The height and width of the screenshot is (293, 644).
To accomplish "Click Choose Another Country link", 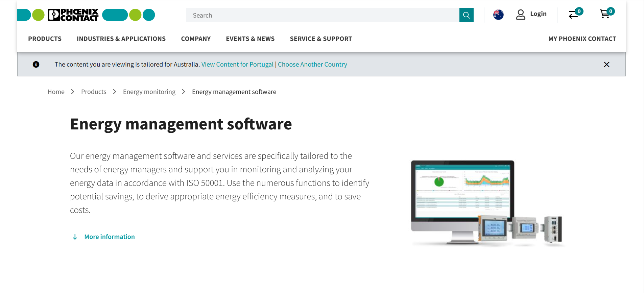I will coord(312,64).
